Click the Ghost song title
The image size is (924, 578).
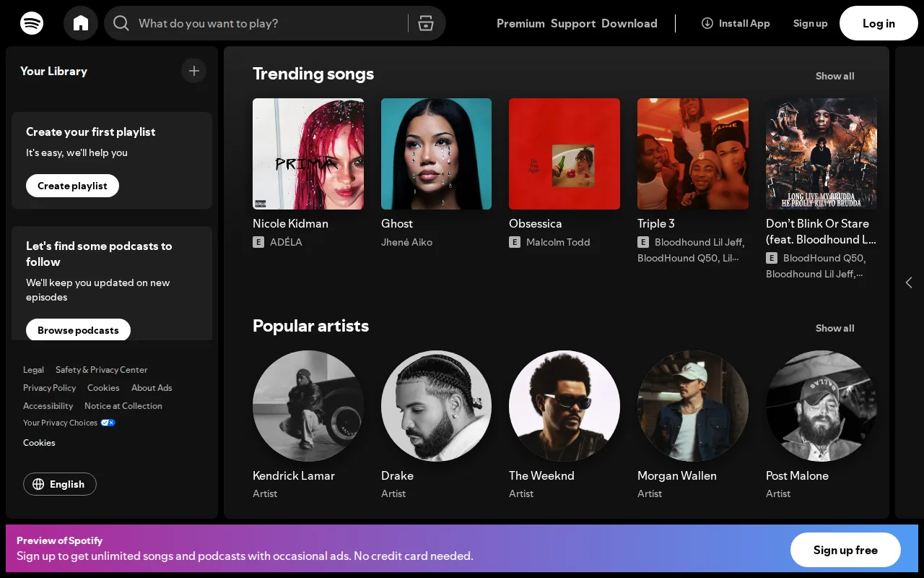click(x=397, y=223)
